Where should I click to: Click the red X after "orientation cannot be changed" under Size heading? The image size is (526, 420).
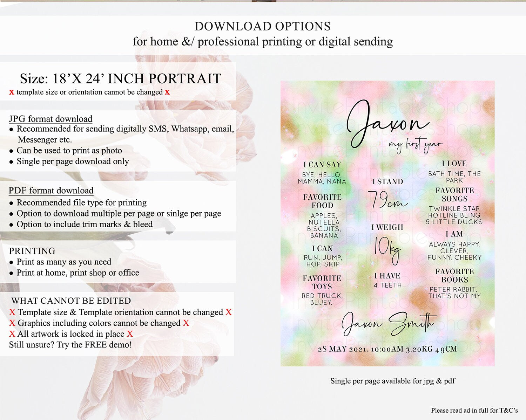[x=167, y=92]
